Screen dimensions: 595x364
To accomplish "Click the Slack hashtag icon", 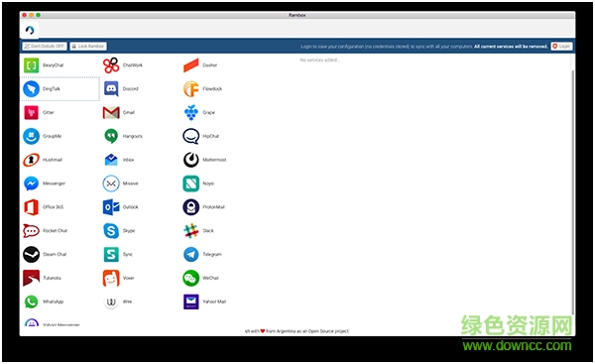I will pyautogui.click(x=190, y=231).
